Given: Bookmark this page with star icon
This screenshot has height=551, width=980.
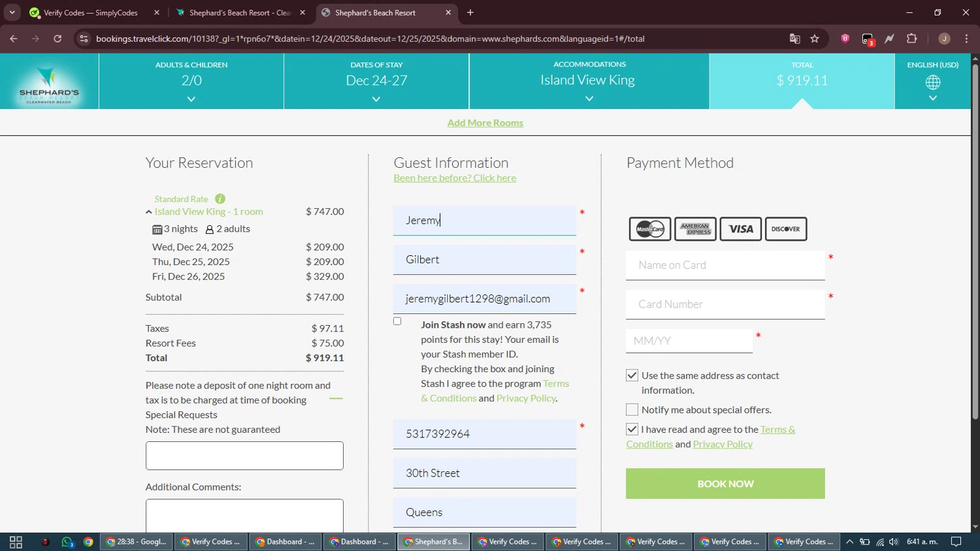Looking at the screenshot, I should (x=815, y=39).
